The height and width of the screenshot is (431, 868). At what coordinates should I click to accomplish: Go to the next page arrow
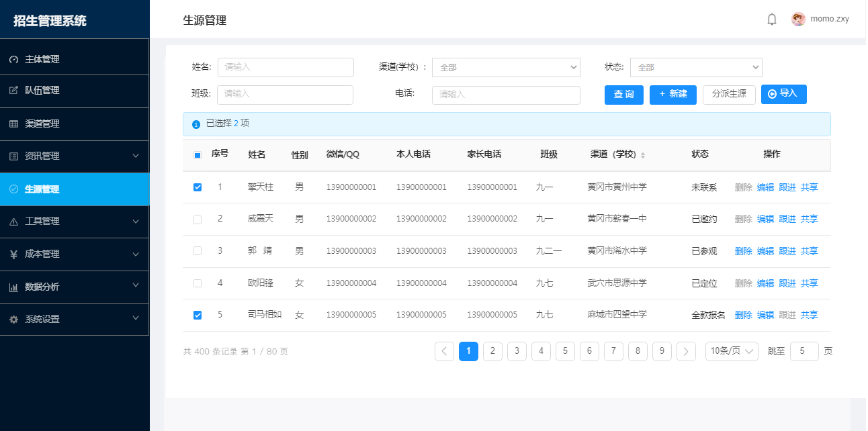click(x=686, y=351)
